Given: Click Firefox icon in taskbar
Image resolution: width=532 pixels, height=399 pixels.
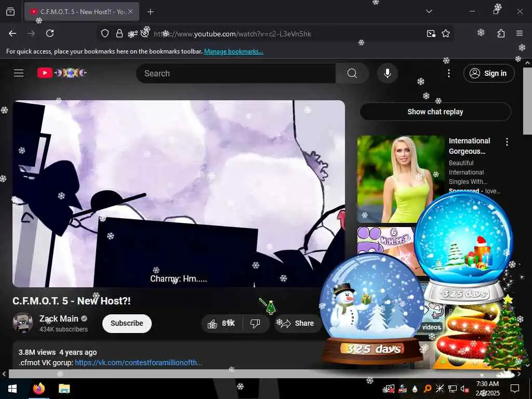Looking at the screenshot, I should 38,389.
